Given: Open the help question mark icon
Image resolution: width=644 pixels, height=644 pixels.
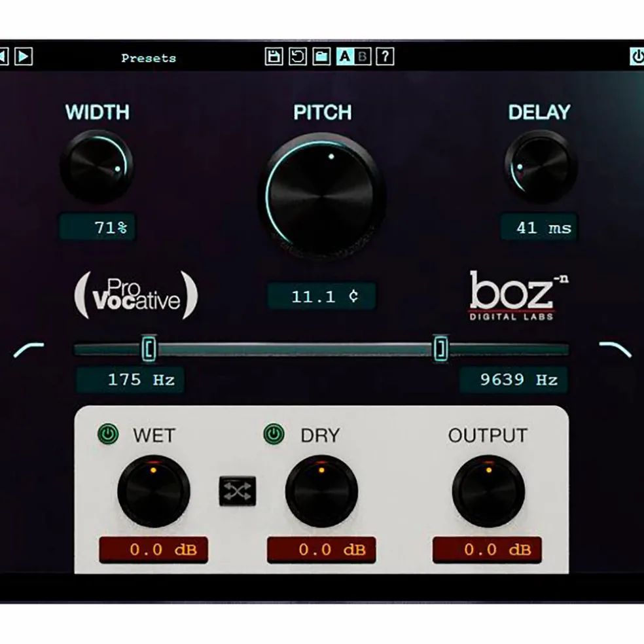Looking at the screenshot, I should tap(385, 56).
